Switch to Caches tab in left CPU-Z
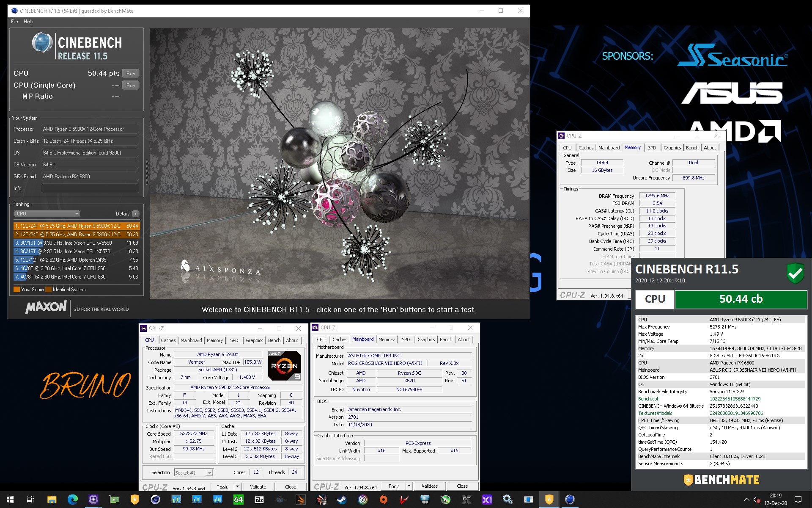 click(x=168, y=340)
